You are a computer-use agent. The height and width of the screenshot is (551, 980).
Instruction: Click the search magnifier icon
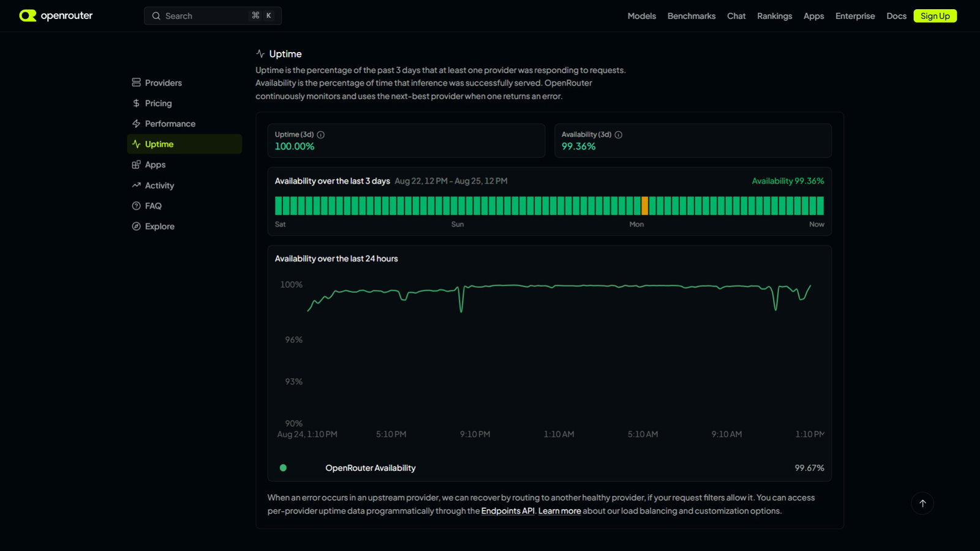[x=156, y=16]
